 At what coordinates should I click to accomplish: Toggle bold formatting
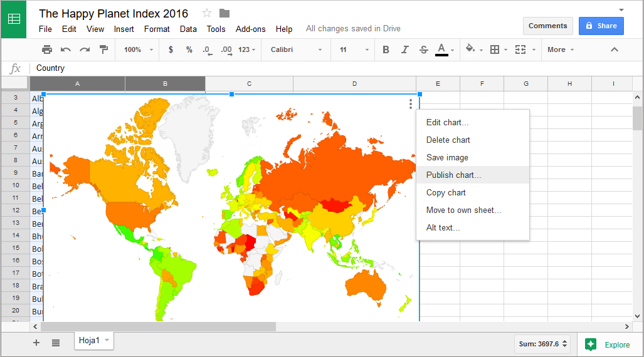pos(386,49)
